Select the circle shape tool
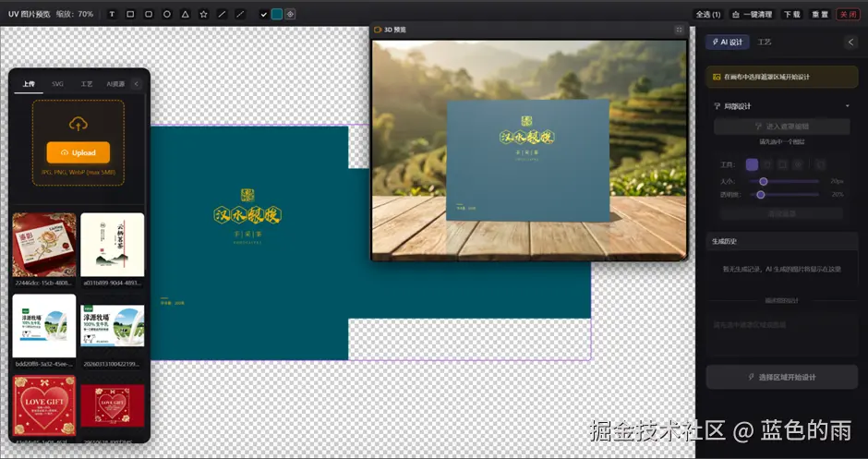 point(166,15)
